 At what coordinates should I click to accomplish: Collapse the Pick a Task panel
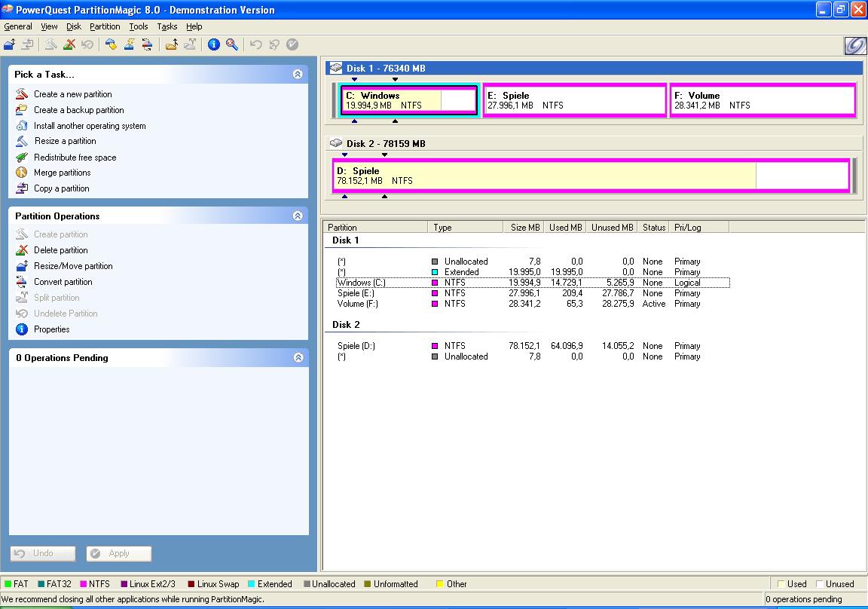pos(298,74)
